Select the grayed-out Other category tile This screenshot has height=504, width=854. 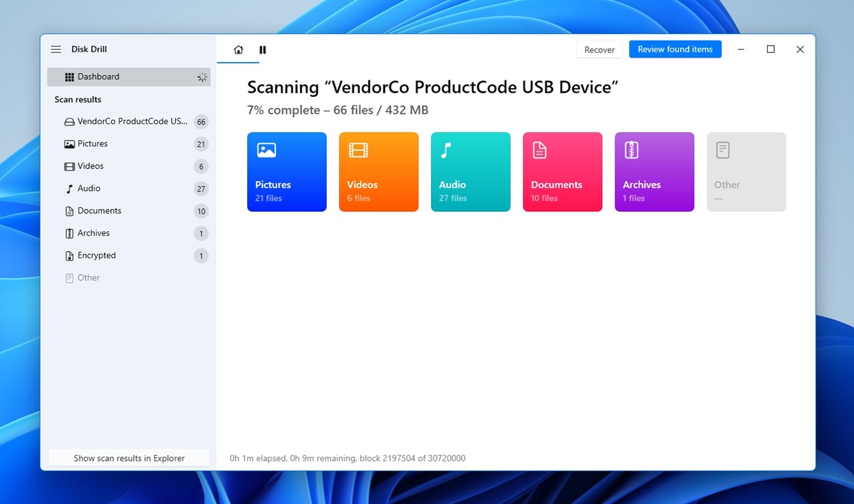coord(746,172)
